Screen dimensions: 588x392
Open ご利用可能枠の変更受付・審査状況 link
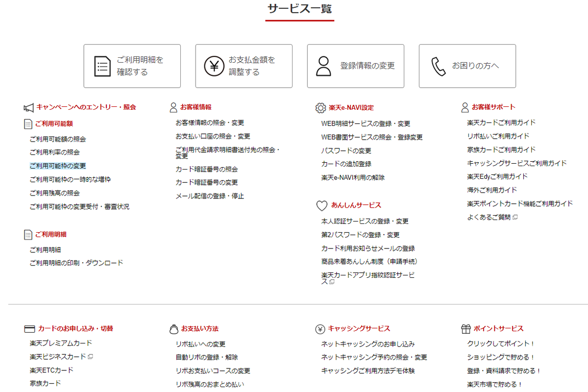click(x=79, y=207)
